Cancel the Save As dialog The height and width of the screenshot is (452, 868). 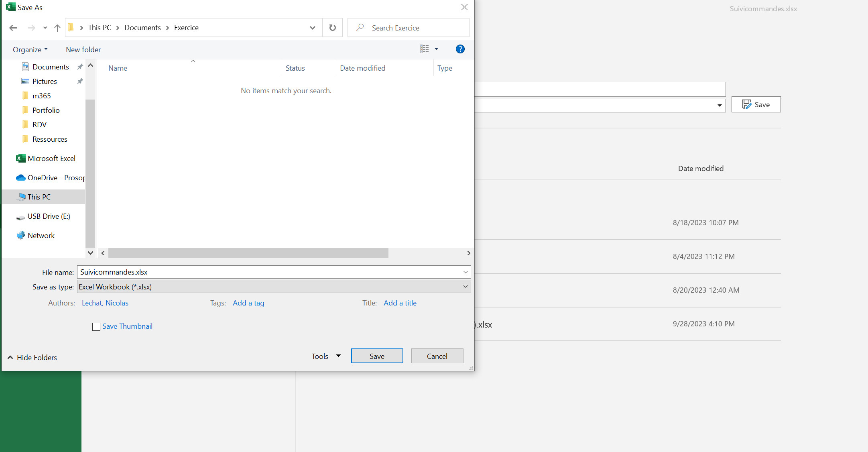[437, 356]
